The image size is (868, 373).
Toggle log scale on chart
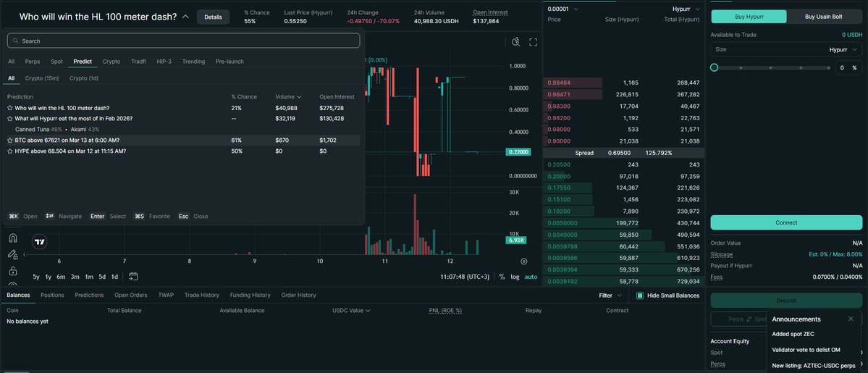click(x=515, y=277)
